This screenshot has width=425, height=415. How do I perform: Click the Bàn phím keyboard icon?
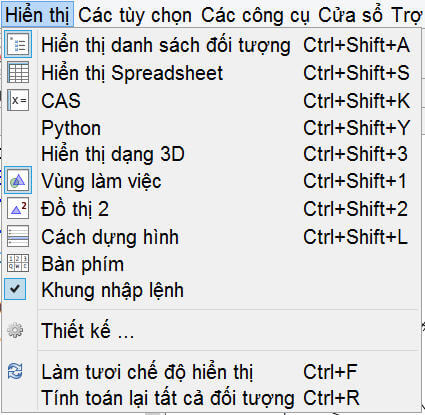point(18,263)
